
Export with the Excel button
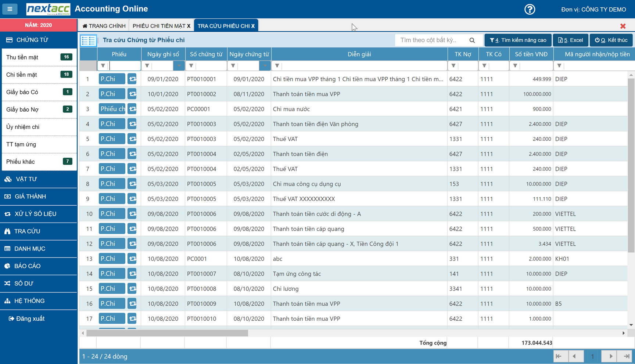point(570,40)
